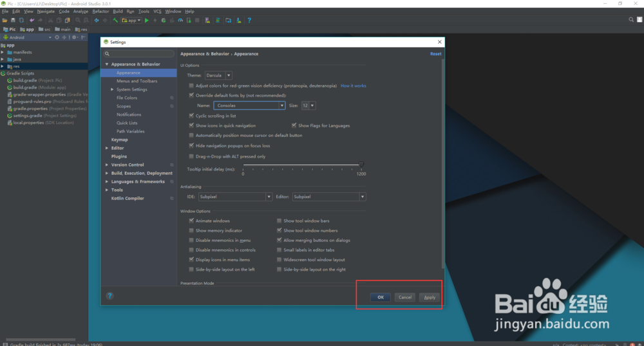
Task: Enable Automatically position mouse cursor on default button
Action: [191, 135]
